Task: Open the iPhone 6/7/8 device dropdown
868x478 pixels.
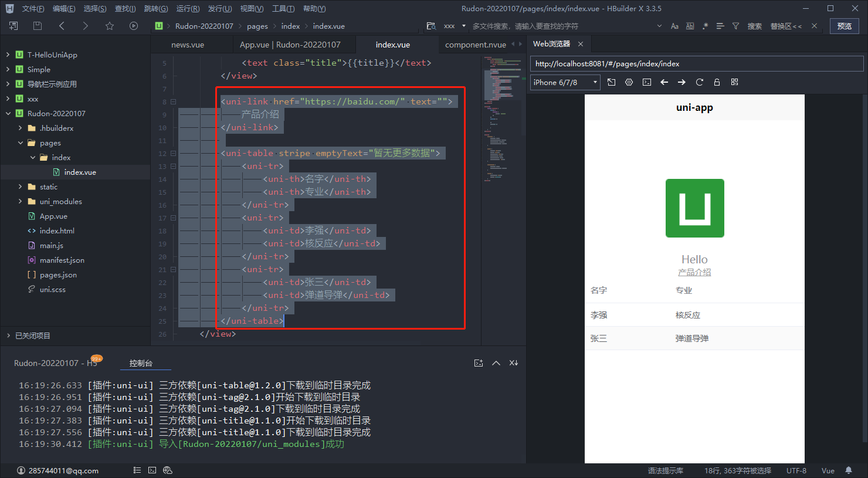Action: click(565, 82)
